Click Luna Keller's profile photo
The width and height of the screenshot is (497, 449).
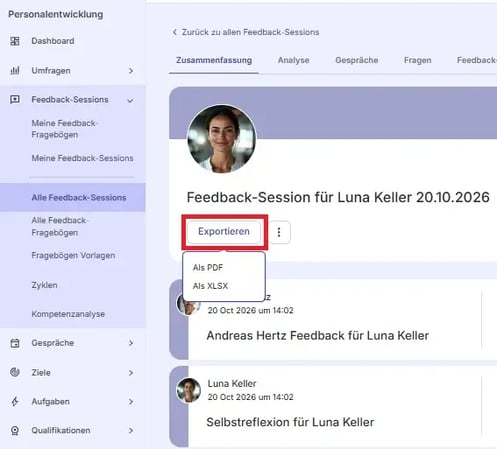tap(222, 139)
